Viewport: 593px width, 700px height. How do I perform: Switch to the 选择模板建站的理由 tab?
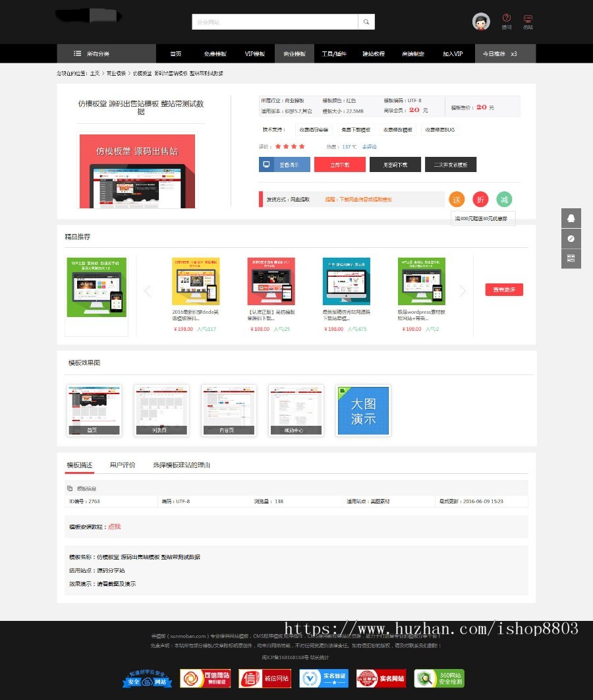click(182, 465)
